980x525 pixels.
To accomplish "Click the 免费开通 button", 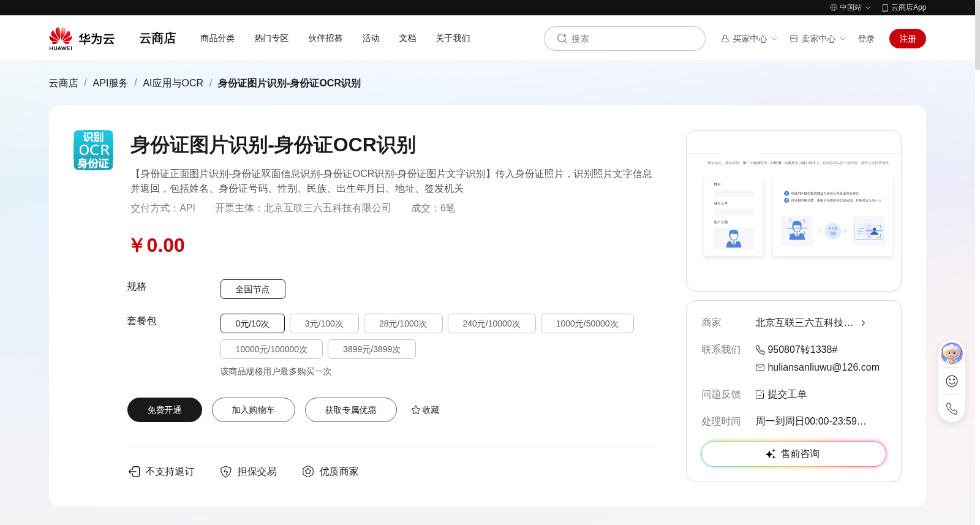I will 165,410.
